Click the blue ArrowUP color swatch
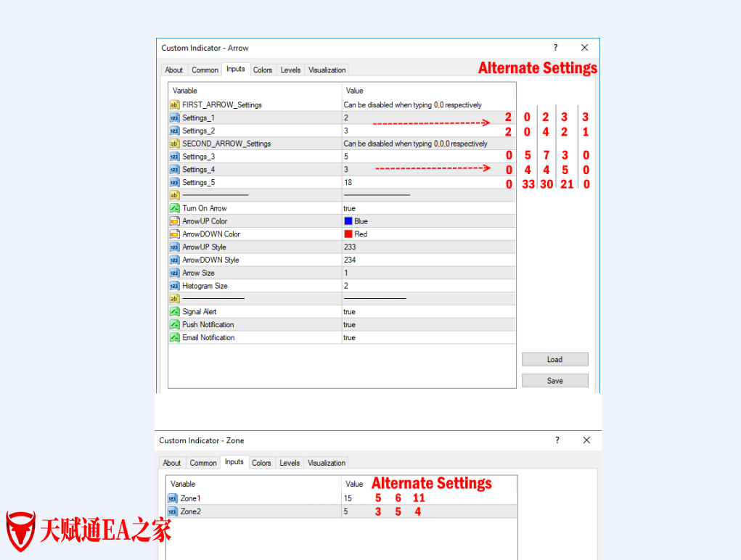Viewport: 741px width, 560px height. click(348, 221)
